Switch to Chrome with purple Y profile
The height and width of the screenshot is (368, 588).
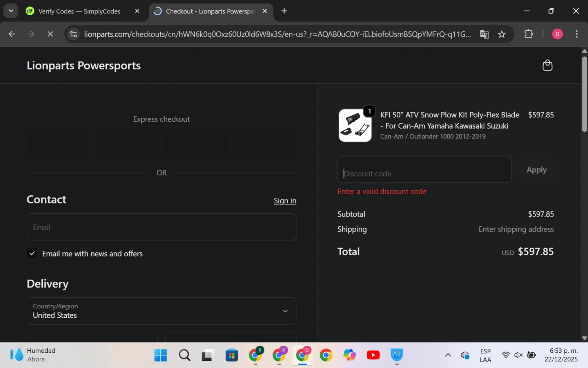pos(279,355)
